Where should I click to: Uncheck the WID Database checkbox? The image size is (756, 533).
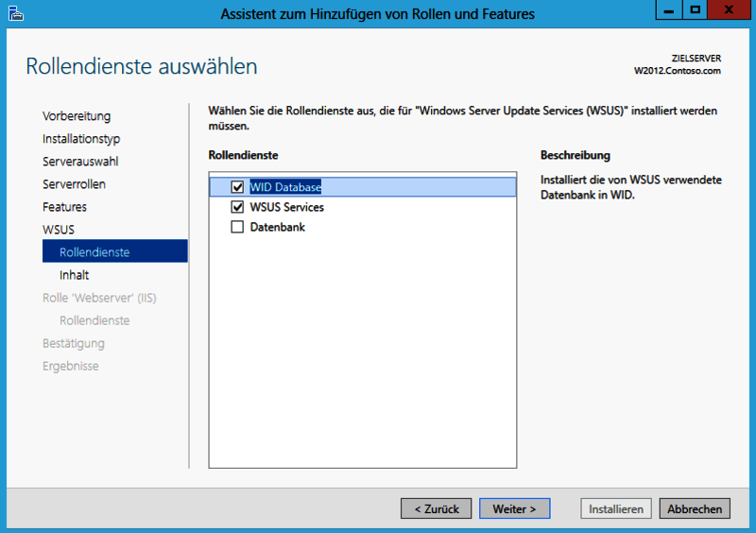[237, 187]
